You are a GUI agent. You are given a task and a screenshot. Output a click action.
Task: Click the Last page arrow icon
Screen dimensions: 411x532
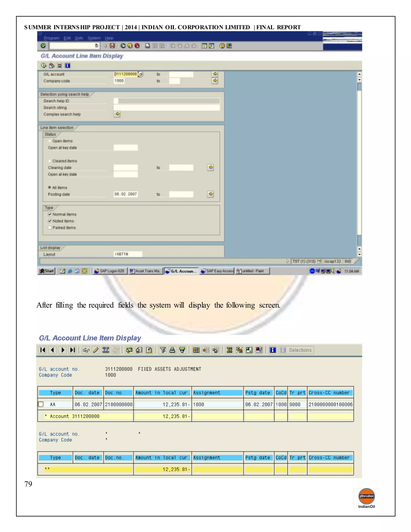[72, 350]
